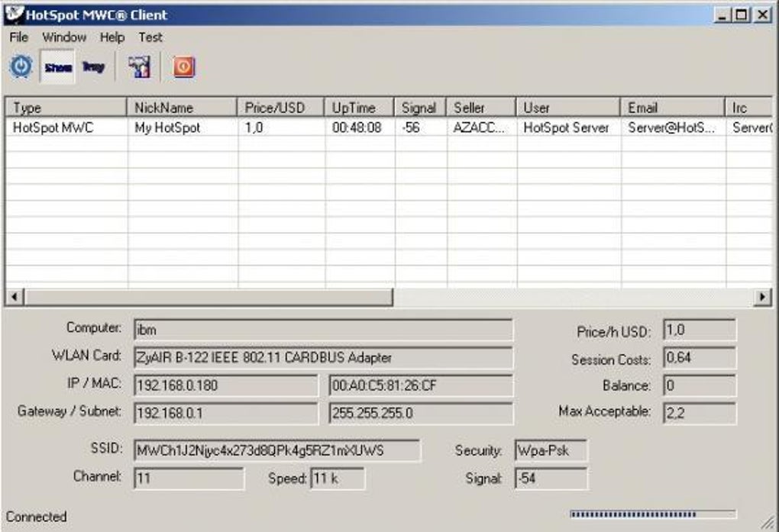Click the Session Costs field 0,64
Viewport: 779px width, 532px height.
click(x=700, y=358)
